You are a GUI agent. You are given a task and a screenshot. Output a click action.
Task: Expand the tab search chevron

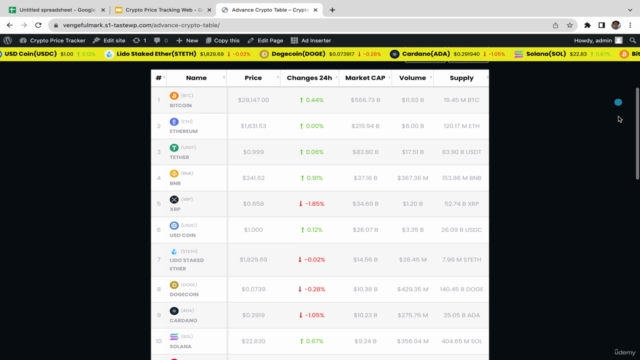(x=630, y=10)
